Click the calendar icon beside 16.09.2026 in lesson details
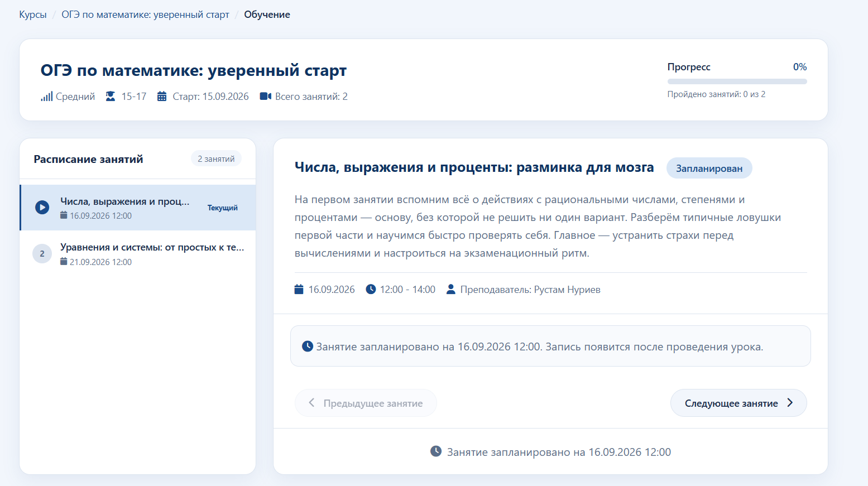 click(299, 289)
